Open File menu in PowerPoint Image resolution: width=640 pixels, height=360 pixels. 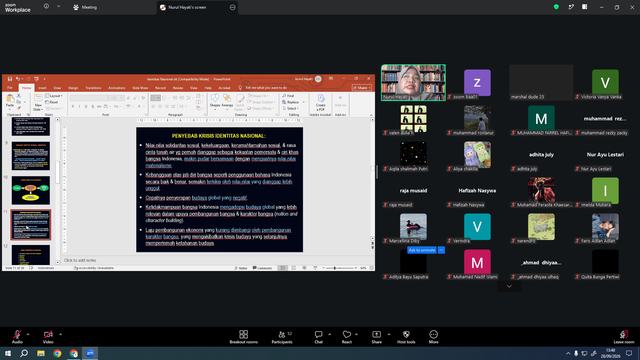coord(10,88)
